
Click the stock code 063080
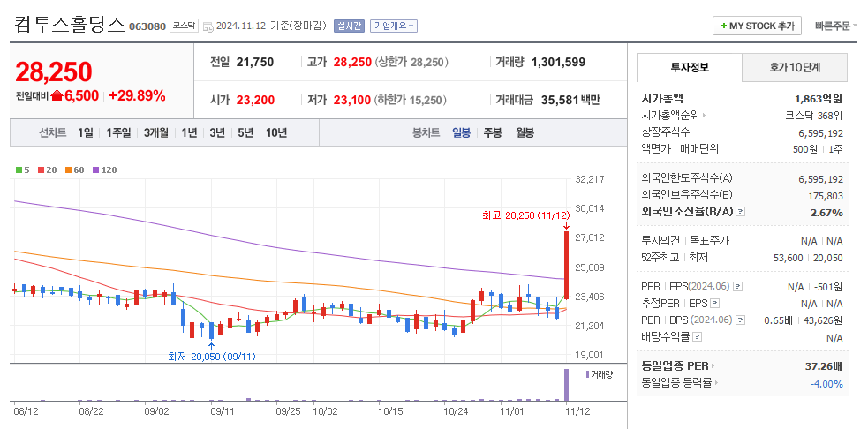click(x=147, y=26)
